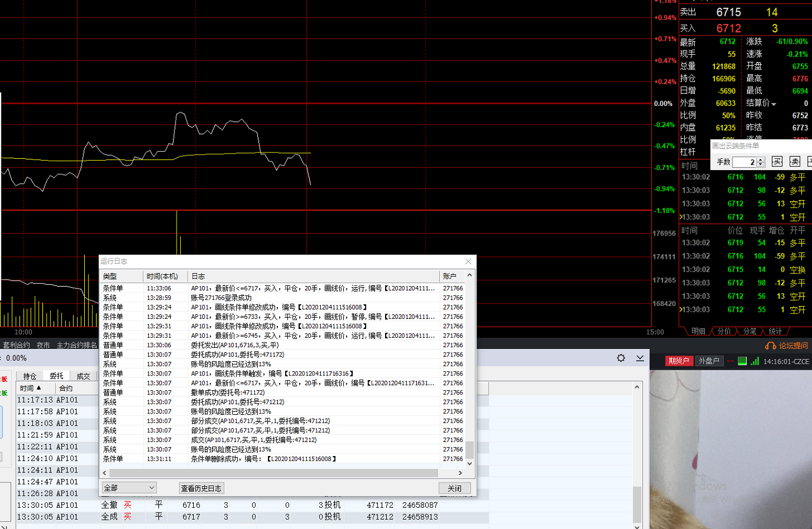Image resolution: width=812 pixels, height=529 pixels.
Task: Open the trading panel settings gear
Action: click(x=621, y=358)
